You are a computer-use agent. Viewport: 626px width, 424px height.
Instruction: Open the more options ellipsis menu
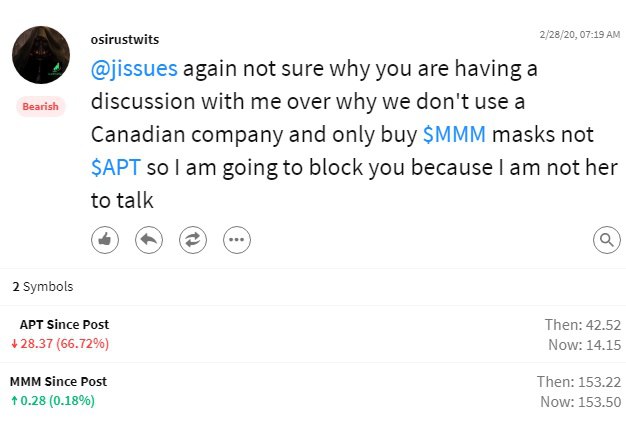pyautogui.click(x=237, y=240)
